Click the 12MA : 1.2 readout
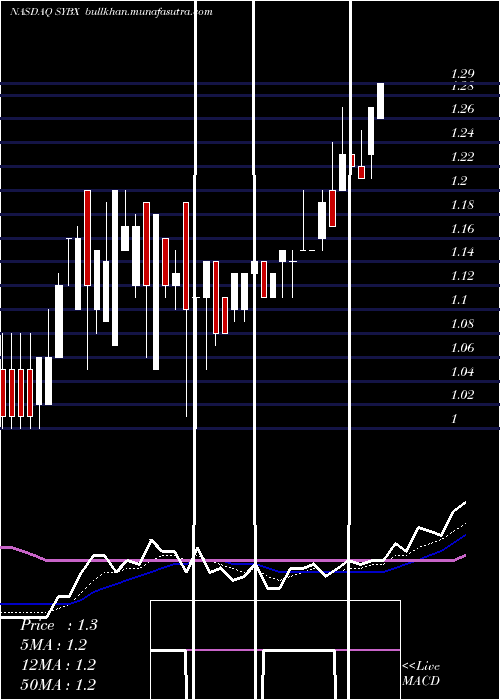 point(58,665)
